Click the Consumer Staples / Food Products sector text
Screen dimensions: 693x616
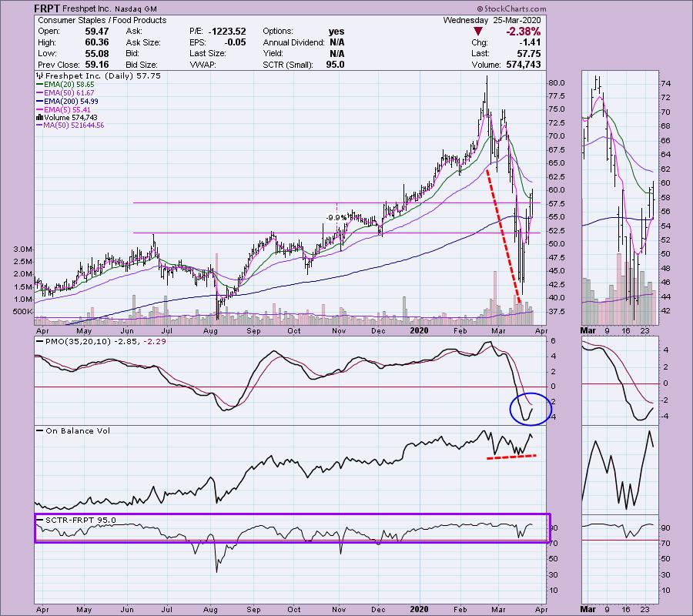pos(102,20)
